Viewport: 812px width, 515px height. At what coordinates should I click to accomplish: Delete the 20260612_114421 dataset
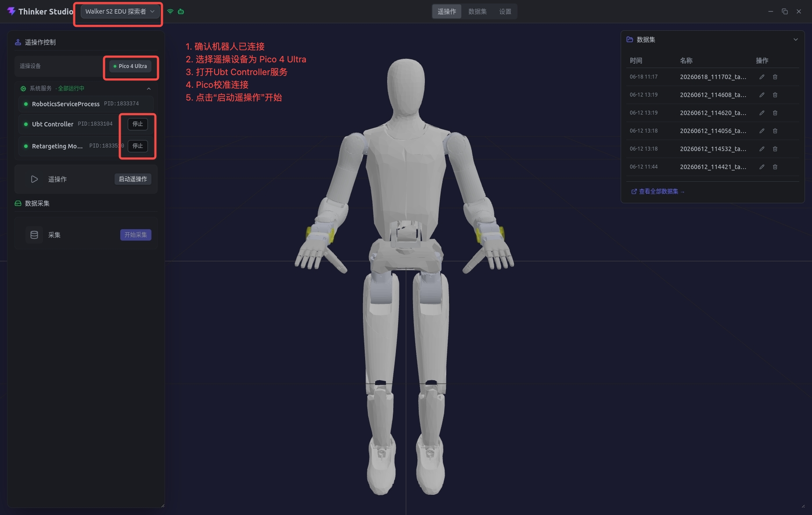(775, 167)
